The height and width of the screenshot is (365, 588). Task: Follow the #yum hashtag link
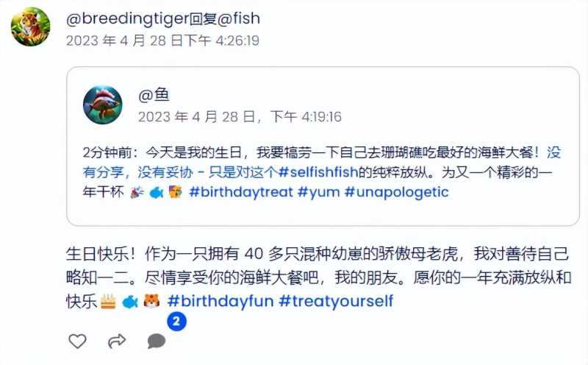tap(318, 192)
